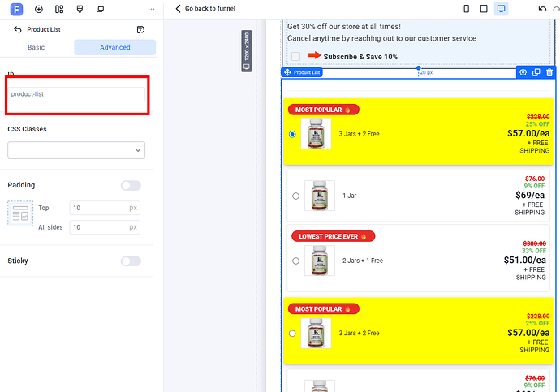560x392 pixels.
Task: Select the mobile device preview icon
Action: tap(466, 9)
